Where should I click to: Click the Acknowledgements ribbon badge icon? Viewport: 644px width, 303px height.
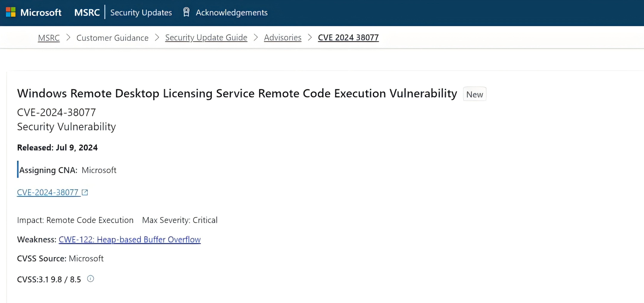186,12
